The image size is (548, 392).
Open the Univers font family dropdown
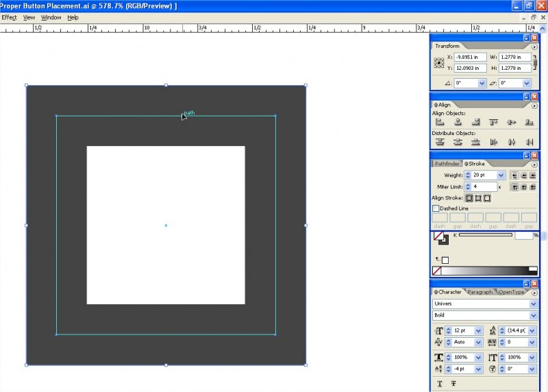click(534, 304)
